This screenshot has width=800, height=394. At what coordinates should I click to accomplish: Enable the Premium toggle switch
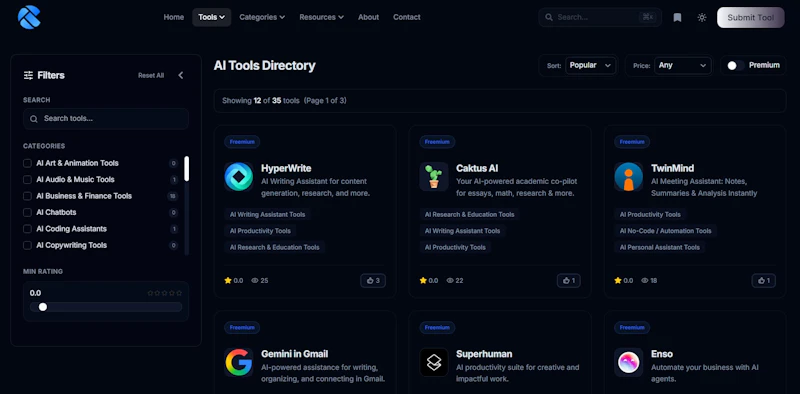tap(735, 65)
